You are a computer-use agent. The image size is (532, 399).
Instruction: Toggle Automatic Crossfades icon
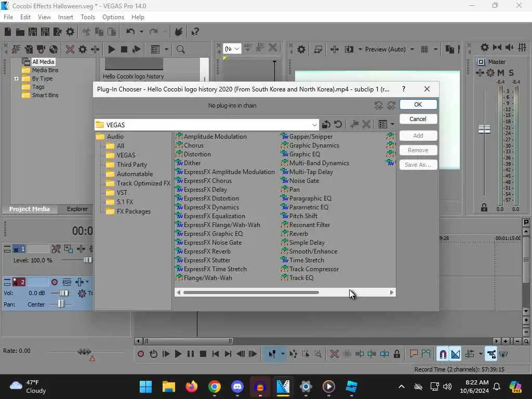pyautogui.click(x=455, y=354)
